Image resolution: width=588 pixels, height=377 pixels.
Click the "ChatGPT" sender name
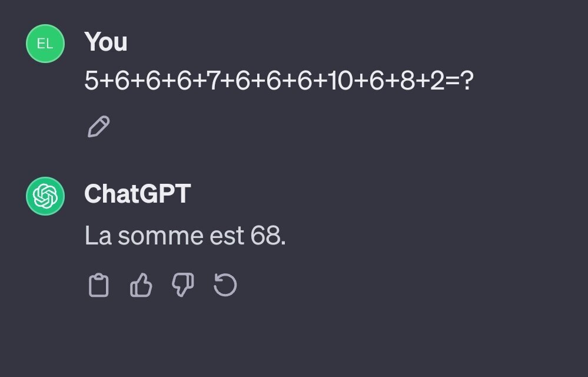point(137,194)
